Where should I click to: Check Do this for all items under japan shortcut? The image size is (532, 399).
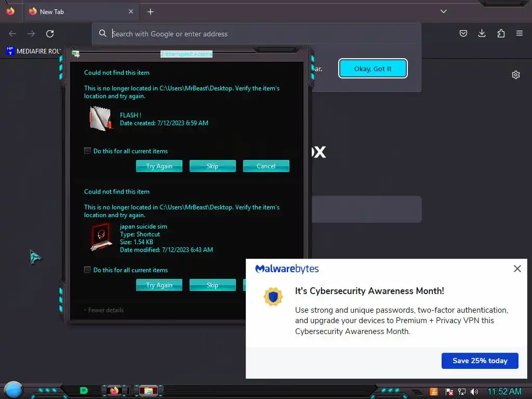point(87,270)
